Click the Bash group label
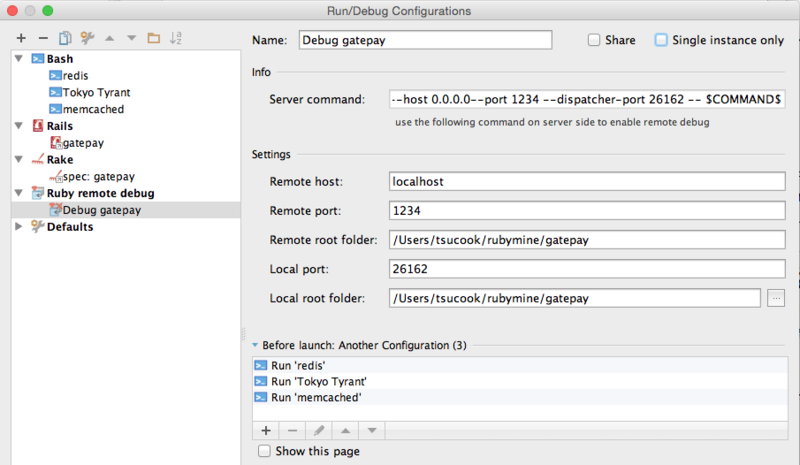The height and width of the screenshot is (465, 800). 60,59
